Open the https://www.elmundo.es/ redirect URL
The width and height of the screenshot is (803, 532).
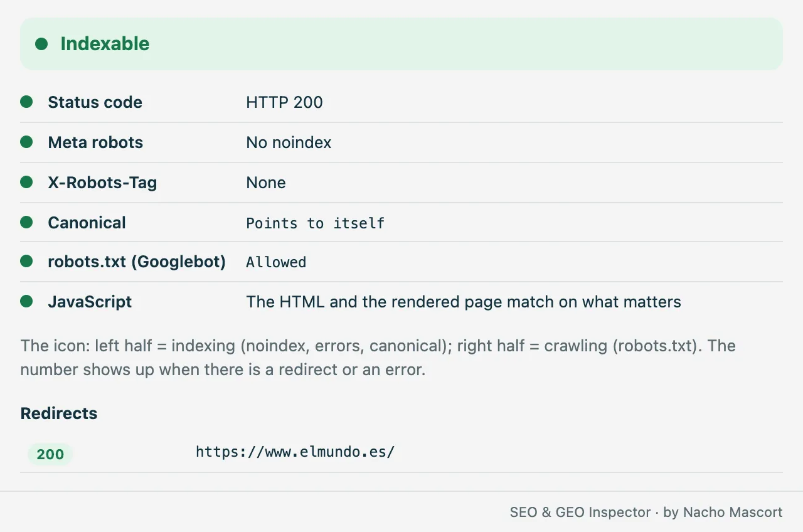coord(295,452)
